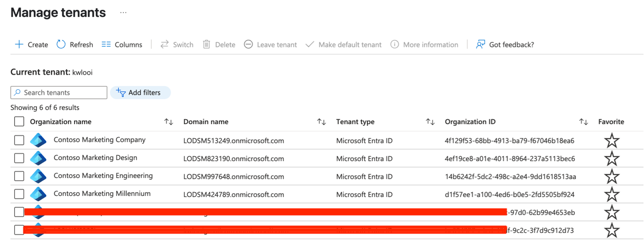Image resolution: width=644 pixels, height=246 pixels.
Task: Click the Leave tenant label
Action: click(x=277, y=45)
